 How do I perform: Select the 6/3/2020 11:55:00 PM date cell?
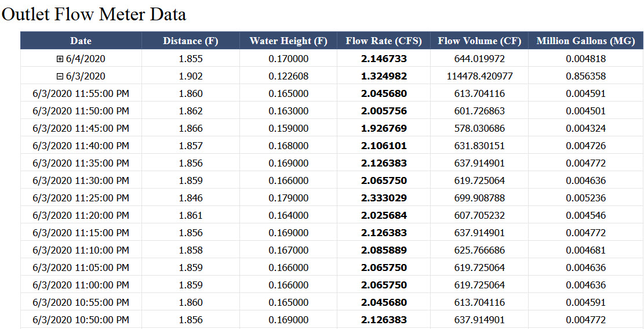pyautogui.click(x=81, y=93)
